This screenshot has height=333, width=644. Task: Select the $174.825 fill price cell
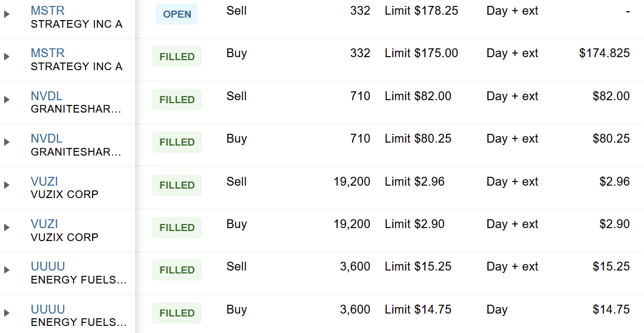tap(604, 54)
